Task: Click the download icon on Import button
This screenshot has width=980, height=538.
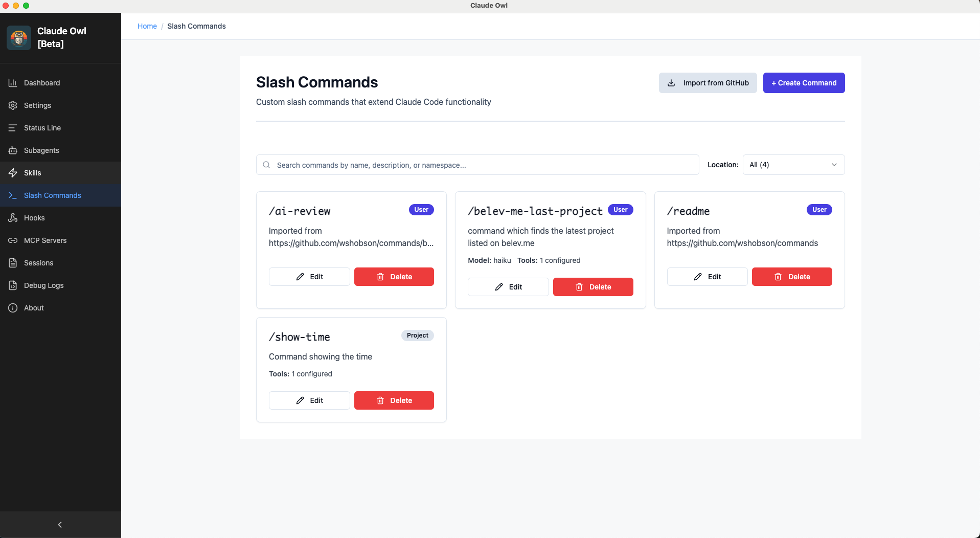Action: (x=671, y=83)
